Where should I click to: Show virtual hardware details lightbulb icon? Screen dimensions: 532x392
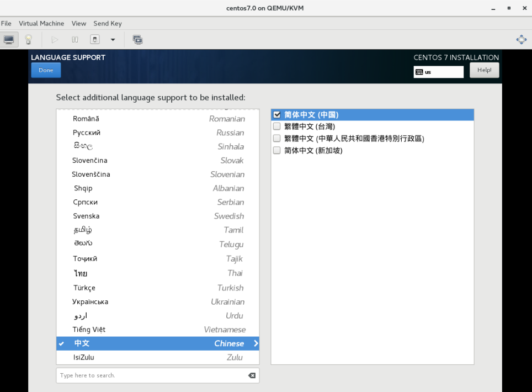tap(29, 40)
